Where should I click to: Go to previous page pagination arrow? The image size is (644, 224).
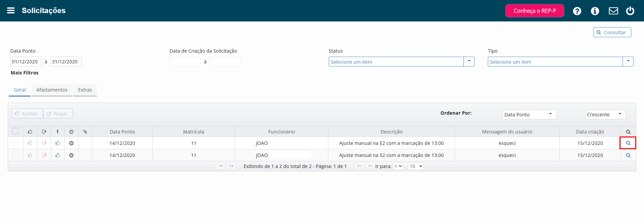point(231,166)
